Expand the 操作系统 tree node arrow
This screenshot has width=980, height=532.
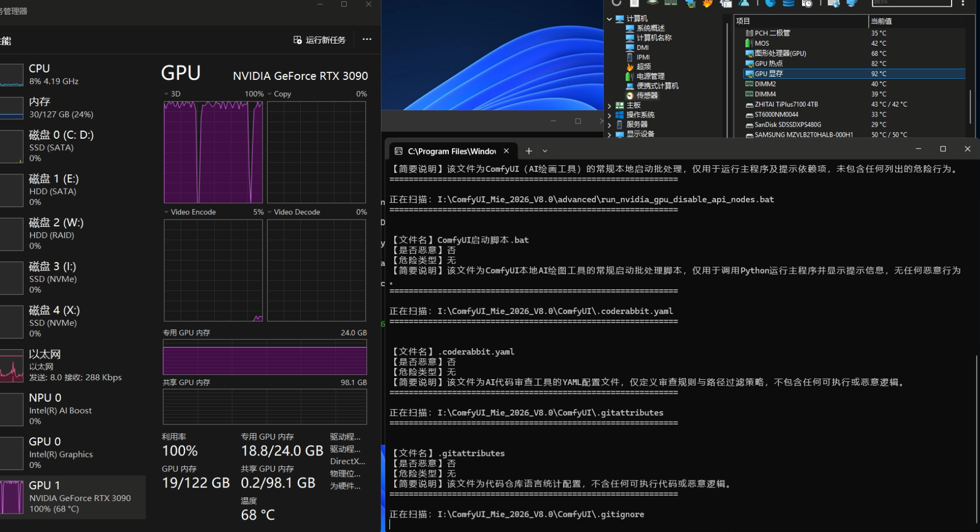[x=609, y=115]
